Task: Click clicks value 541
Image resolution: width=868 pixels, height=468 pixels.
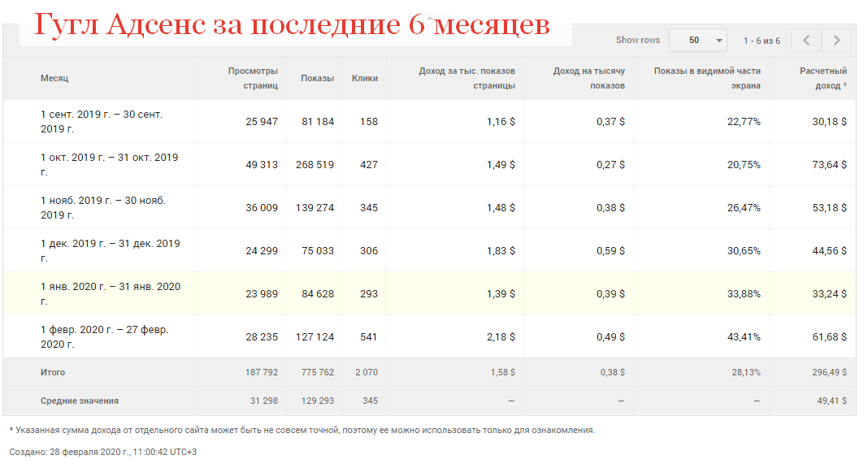Action: pos(369,337)
